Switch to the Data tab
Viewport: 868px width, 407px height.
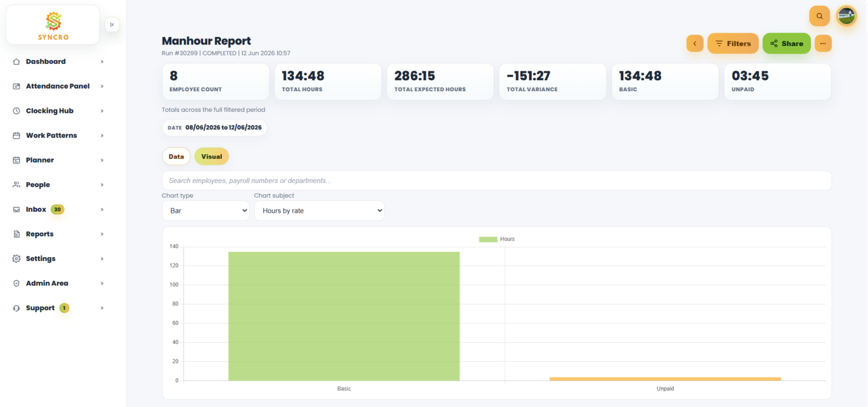click(x=176, y=156)
